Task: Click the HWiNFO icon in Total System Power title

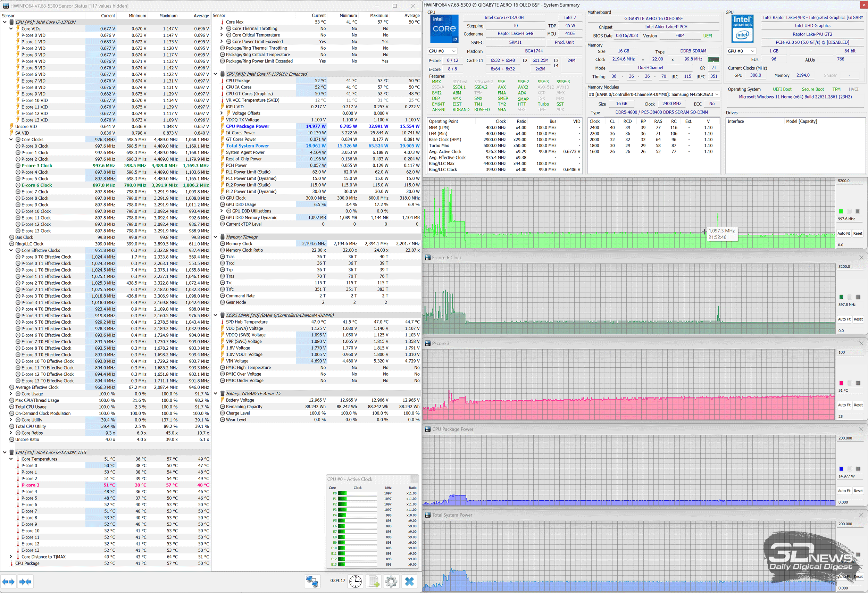Action: click(x=428, y=515)
